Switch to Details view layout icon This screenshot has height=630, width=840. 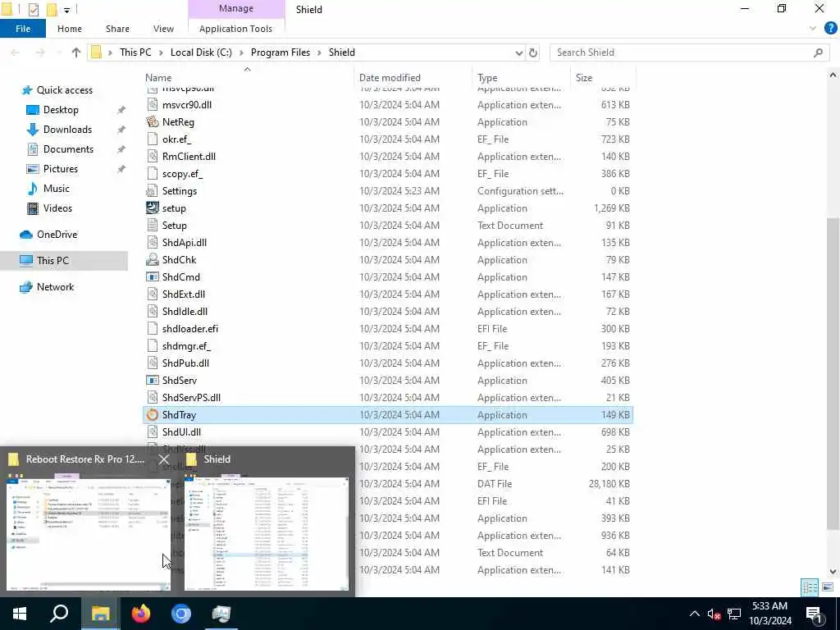coord(810,587)
